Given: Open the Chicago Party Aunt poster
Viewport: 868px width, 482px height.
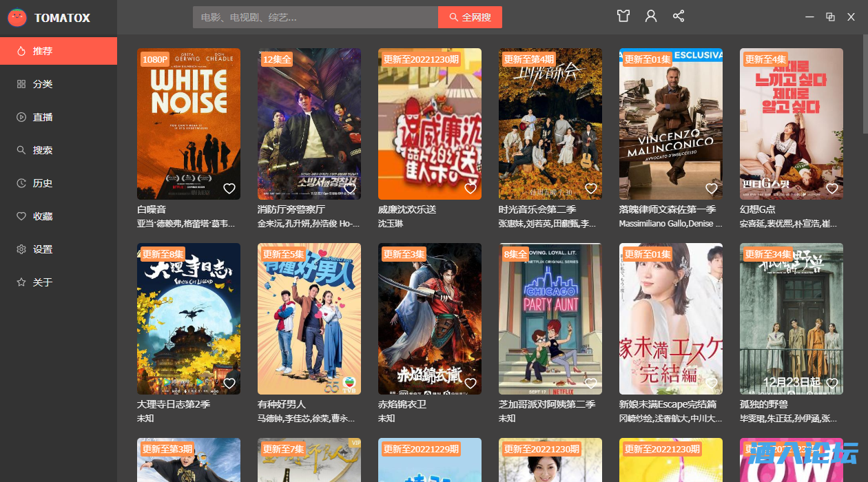Looking at the screenshot, I should pyautogui.click(x=550, y=318).
